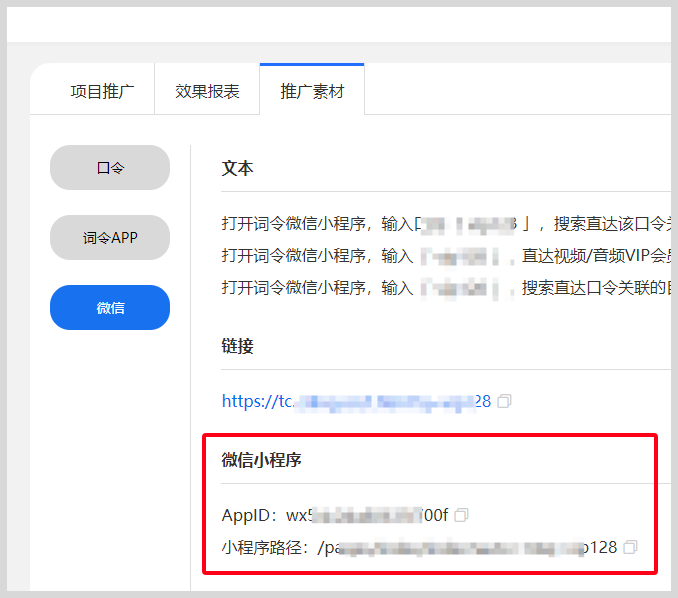The height and width of the screenshot is (598, 678).
Task: Copy the AppID using its copy icon
Action: pos(461,515)
